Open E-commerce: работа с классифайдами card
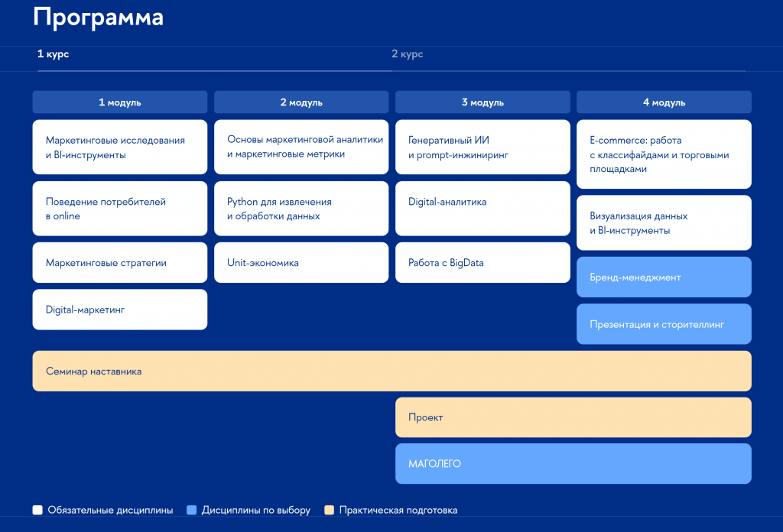 (x=664, y=154)
